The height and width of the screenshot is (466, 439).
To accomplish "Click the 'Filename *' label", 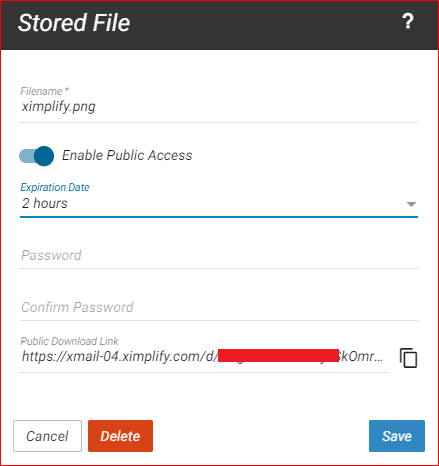I will [x=44, y=91].
